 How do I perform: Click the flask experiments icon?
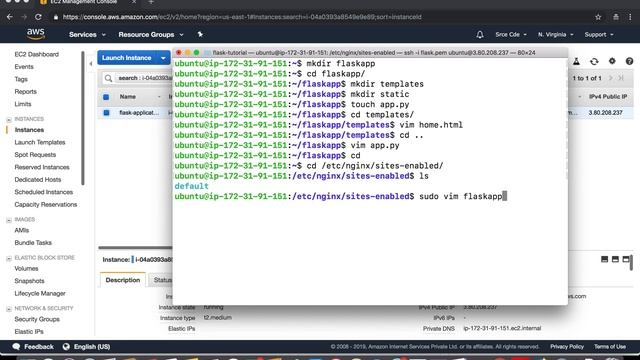[x=576, y=61]
